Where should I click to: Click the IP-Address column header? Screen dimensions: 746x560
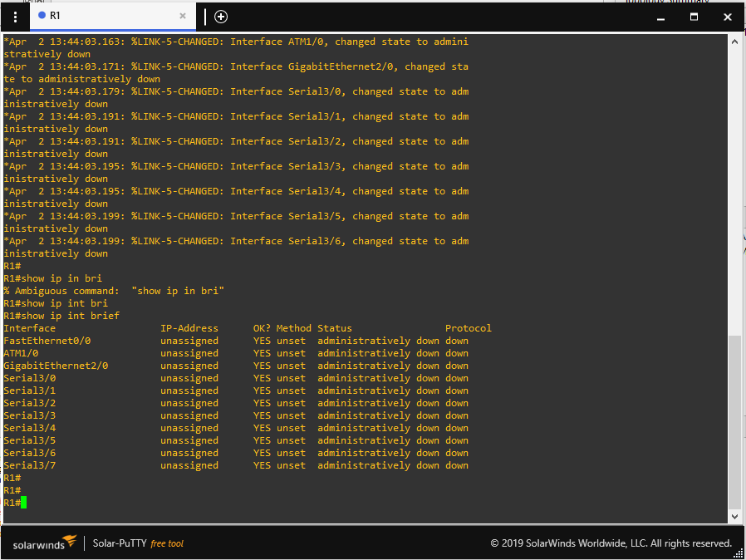pyautogui.click(x=189, y=328)
